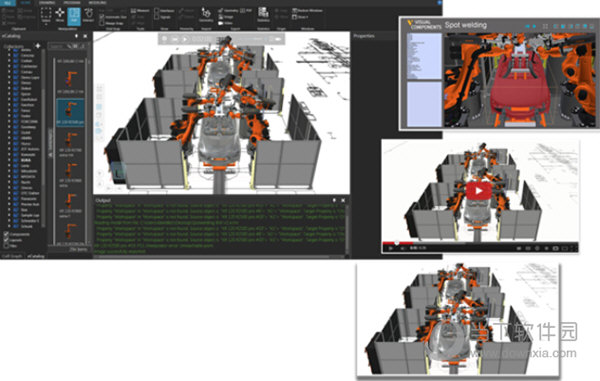Switch to the HOME ribbon tab
The width and height of the screenshot is (600, 381).
[26, 3]
